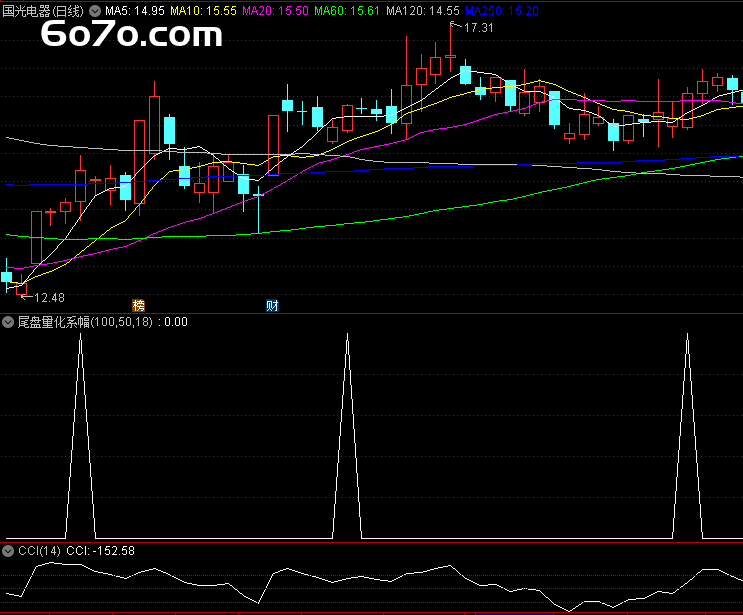Open the main chart indicator dropdown arrow
The height and width of the screenshot is (615, 743).
[95, 11]
